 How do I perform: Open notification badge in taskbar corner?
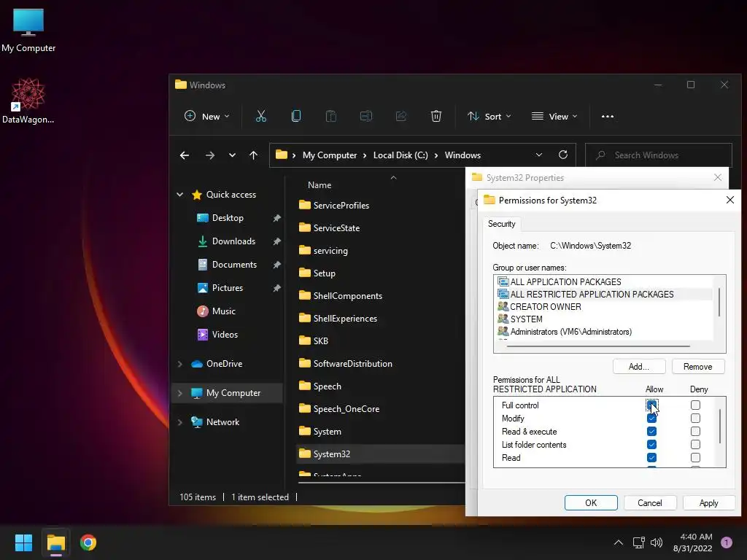click(727, 542)
